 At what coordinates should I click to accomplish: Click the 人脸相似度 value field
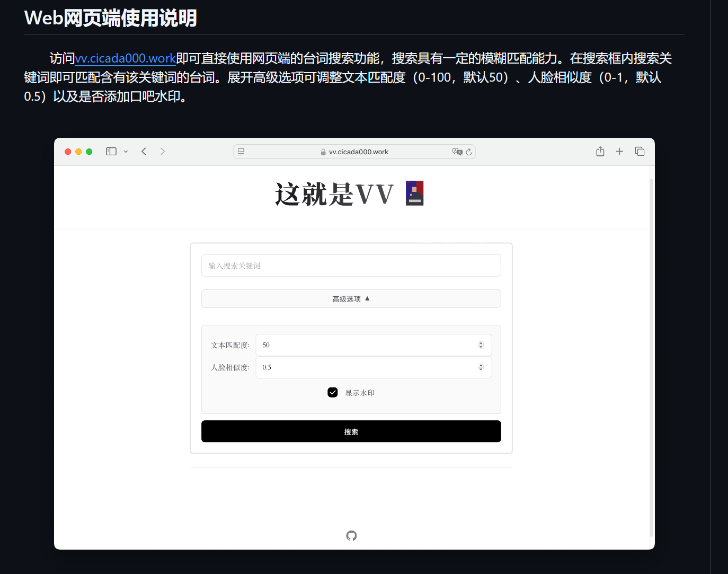pyautogui.click(x=374, y=367)
